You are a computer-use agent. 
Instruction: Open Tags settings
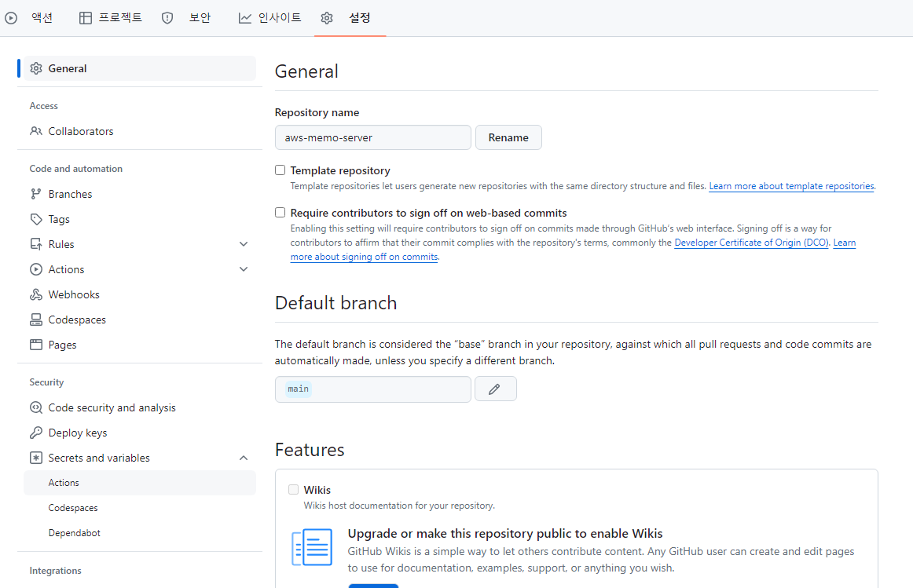[140, 219]
